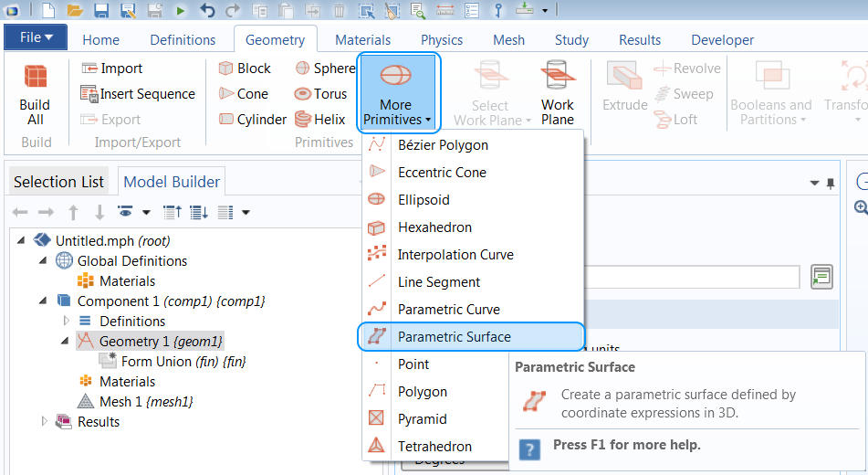Click Import in the Geometry ribbon
The height and width of the screenshot is (475, 868).
point(112,69)
